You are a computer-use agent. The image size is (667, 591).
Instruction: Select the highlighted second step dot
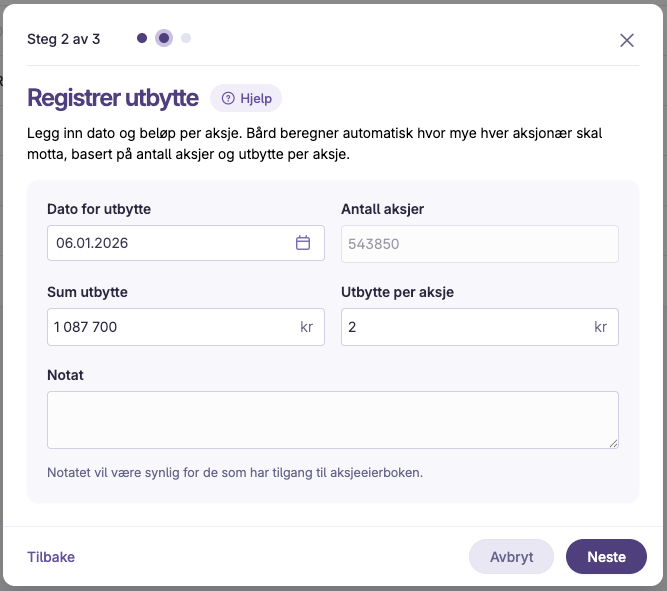click(x=164, y=38)
